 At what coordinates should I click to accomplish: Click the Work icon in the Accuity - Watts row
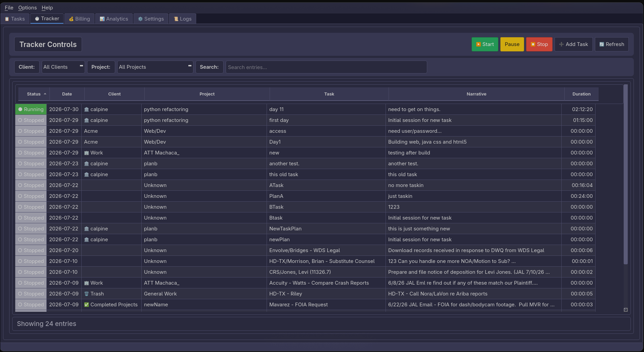pos(86,283)
